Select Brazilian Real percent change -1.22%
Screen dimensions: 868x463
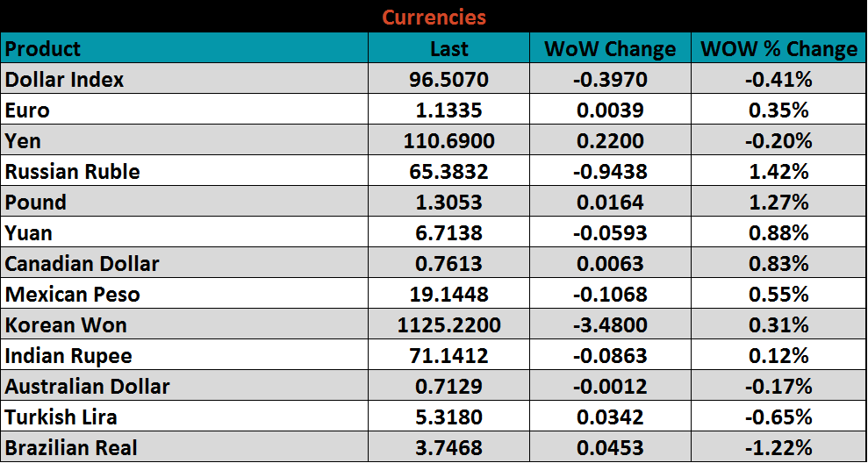(778, 448)
